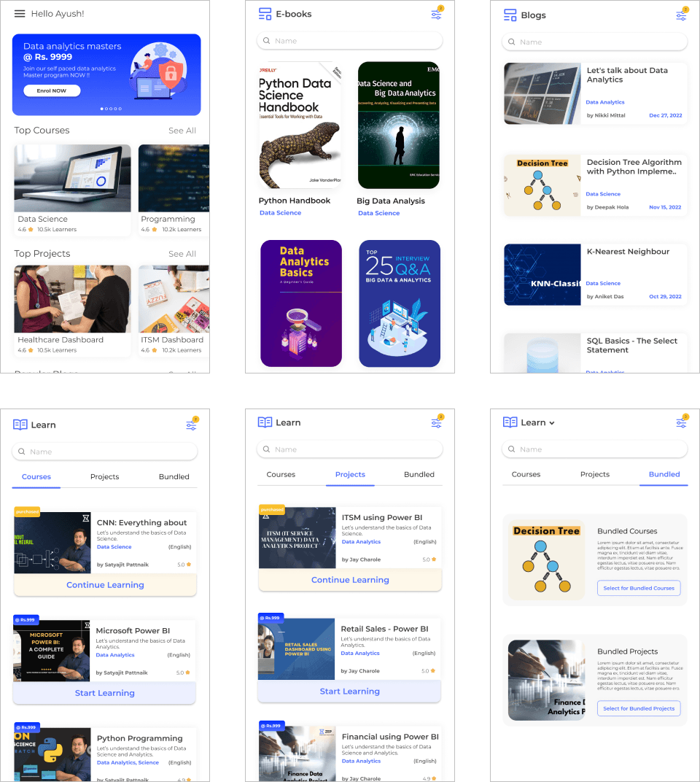700x782 pixels.
Task: Open the Healthcare Dashboard project card
Action: click(72, 310)
